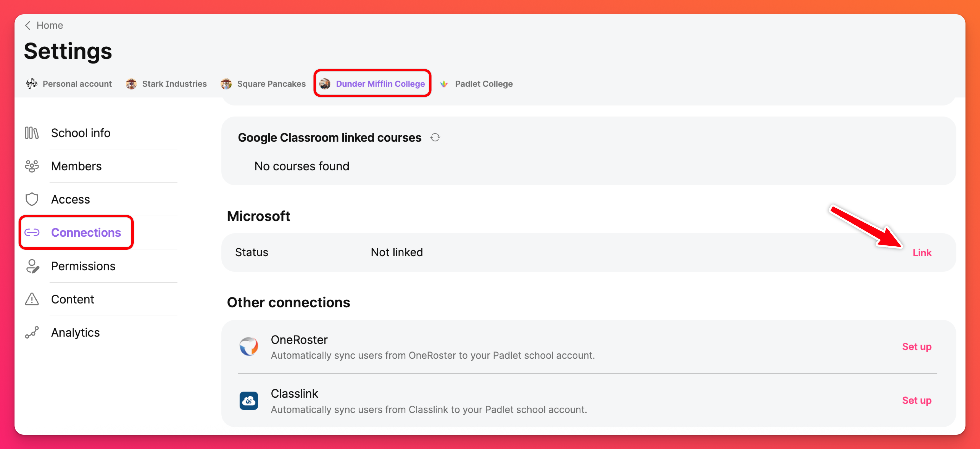The height and width of the screenshot is (449, 980).
Task: Click the Analytics graph icon
Action: coord(32,332)
